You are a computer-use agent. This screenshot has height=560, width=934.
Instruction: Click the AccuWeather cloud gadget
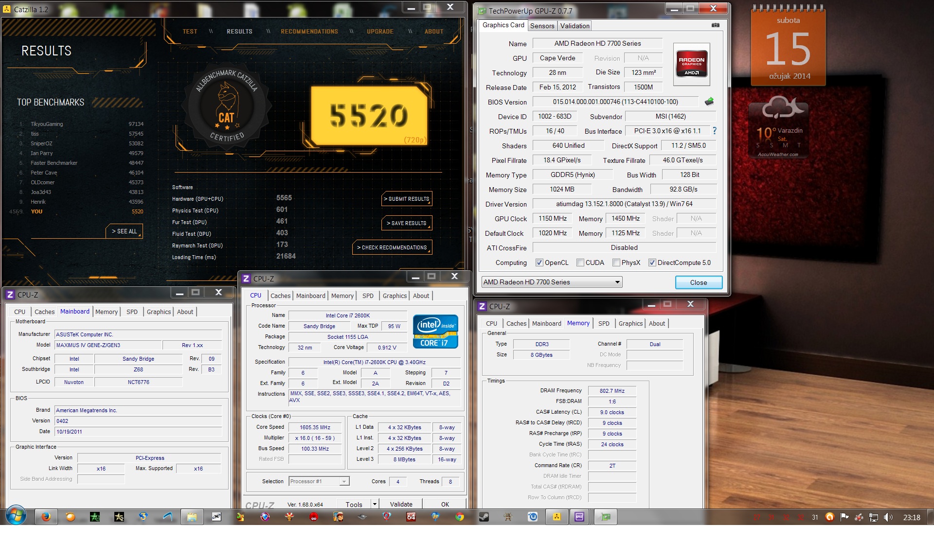779,127
